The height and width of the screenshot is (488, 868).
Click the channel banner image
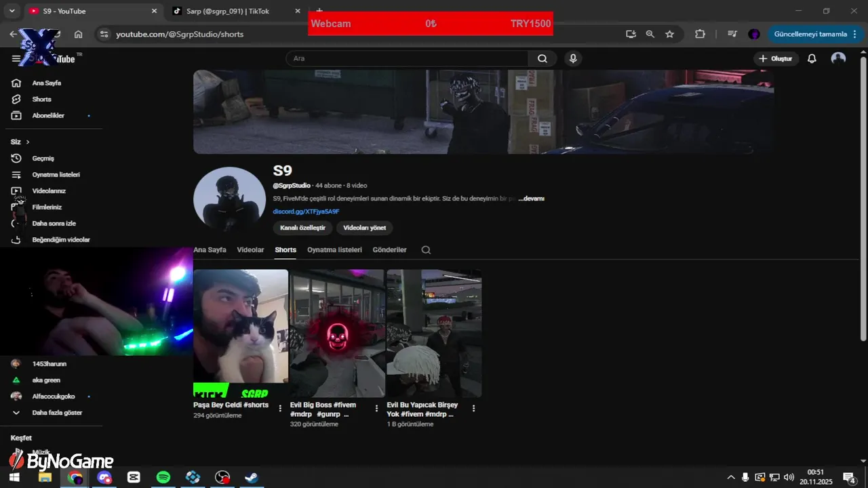pyautogui.click(x=484, y=112)
